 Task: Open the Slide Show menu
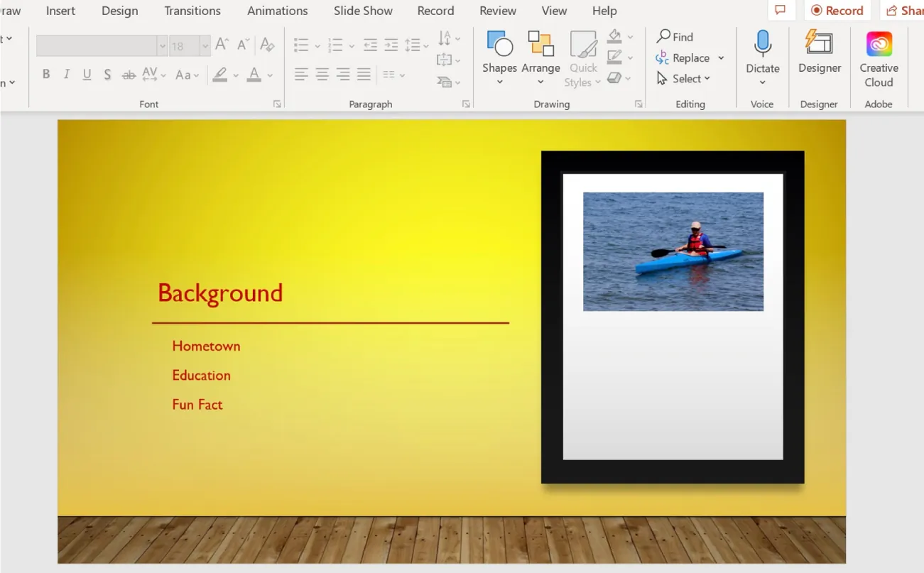click(363, 11)
